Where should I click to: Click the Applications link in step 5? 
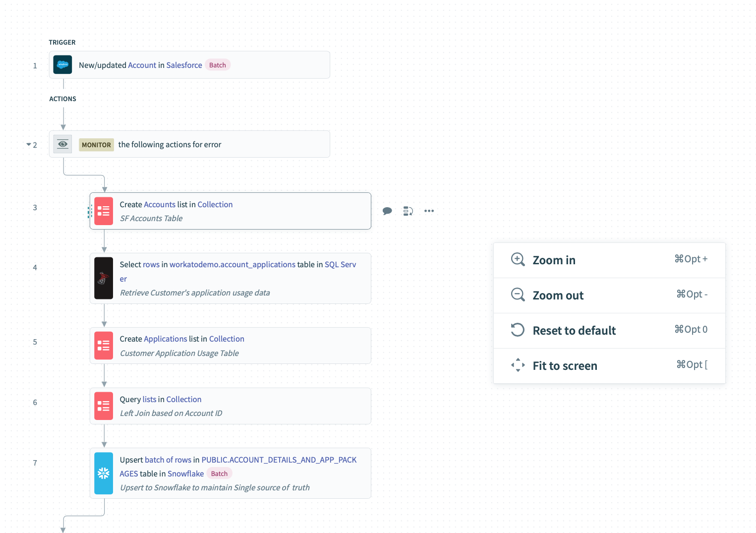165,339
